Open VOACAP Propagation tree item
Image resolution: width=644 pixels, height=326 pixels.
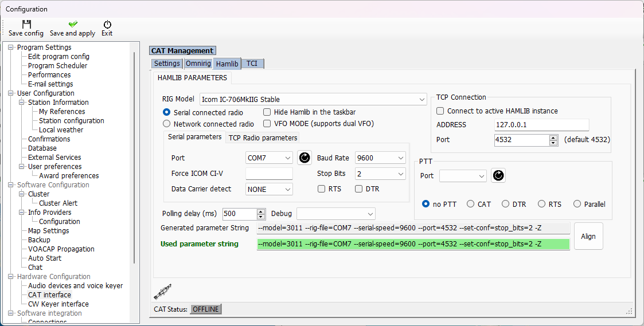pos(61,249)
